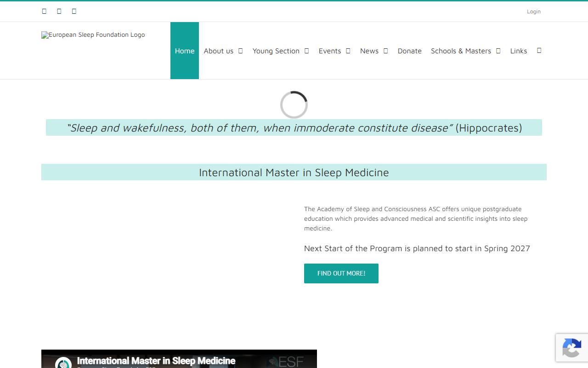588x368 pixels.
Task: Click the Hippocrates quote text
Action: pos(294,127)
